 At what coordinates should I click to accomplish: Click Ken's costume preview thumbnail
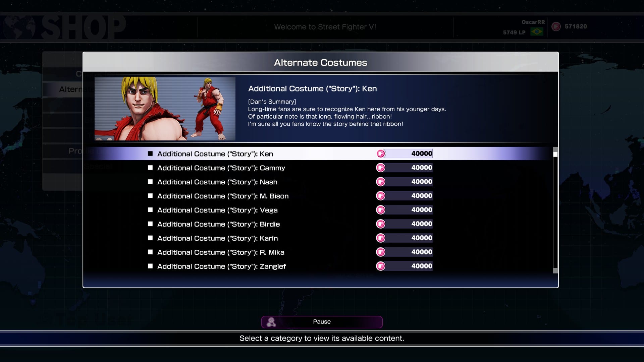click(165, 109)
